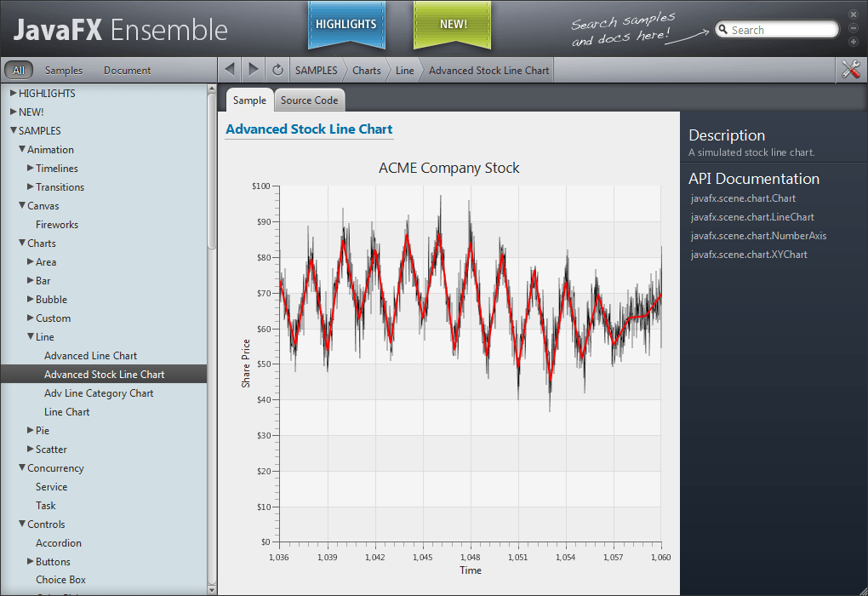This screenshot has width=868, height=596.
Task: Open the Line Chart sample
Action: point(67,411)
